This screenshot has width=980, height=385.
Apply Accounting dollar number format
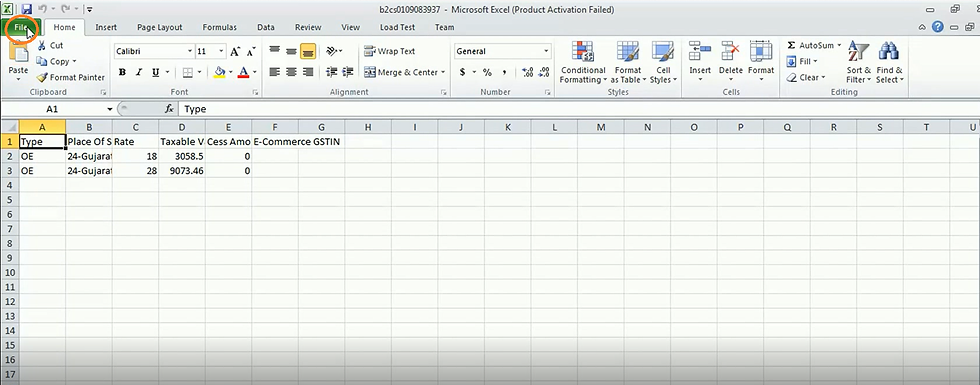tap(462, 72)
